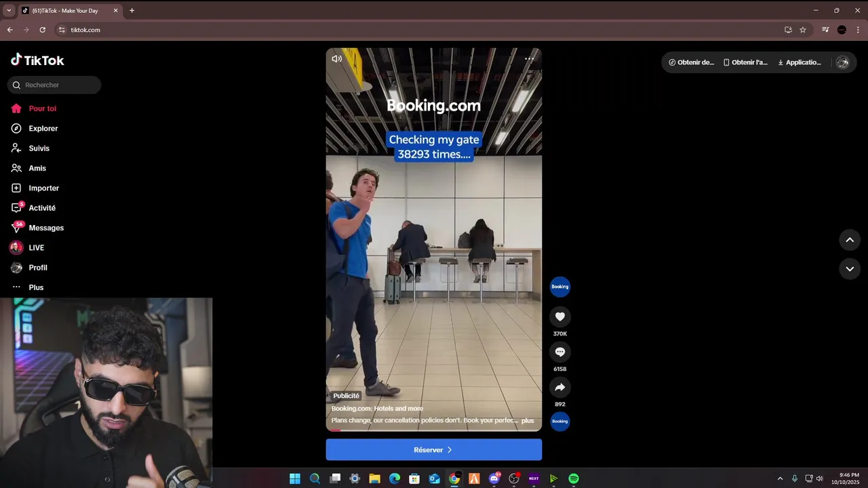Click the Publicité ad label
The width and height of the screenshot is (868, 488).
(x=346, y=396)
